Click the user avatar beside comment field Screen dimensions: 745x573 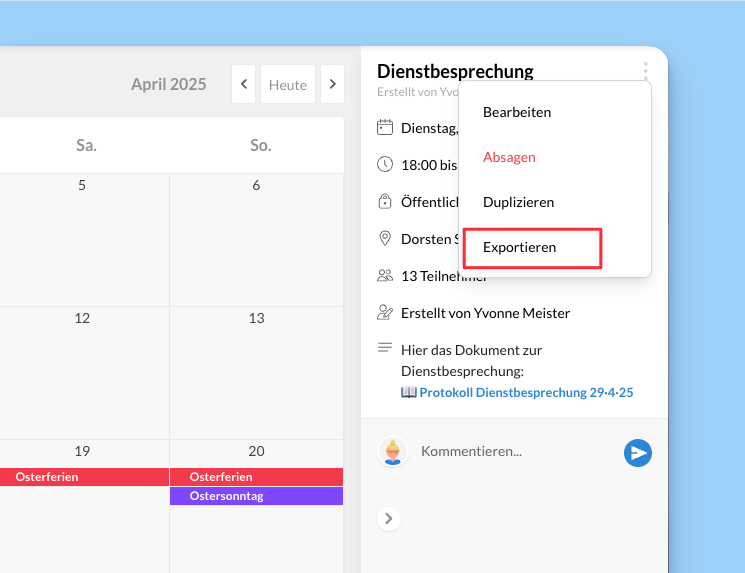point(393,452)
